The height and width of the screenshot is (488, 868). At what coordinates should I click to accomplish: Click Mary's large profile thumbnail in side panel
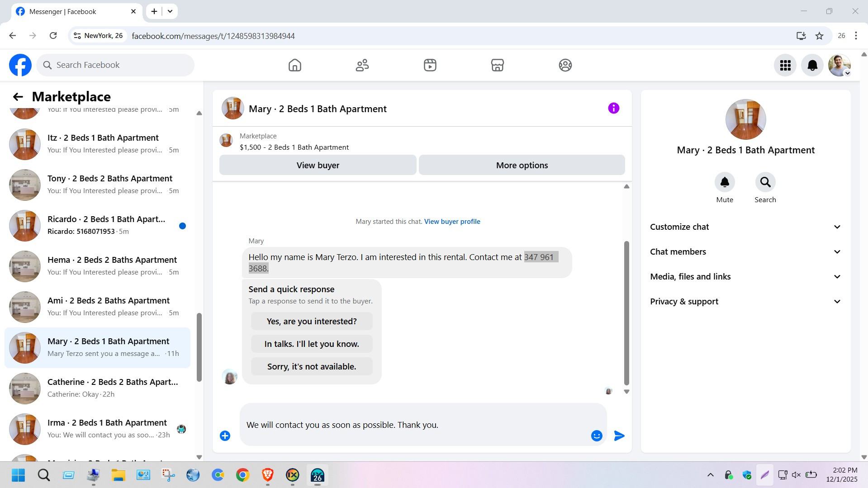(745, 119)
